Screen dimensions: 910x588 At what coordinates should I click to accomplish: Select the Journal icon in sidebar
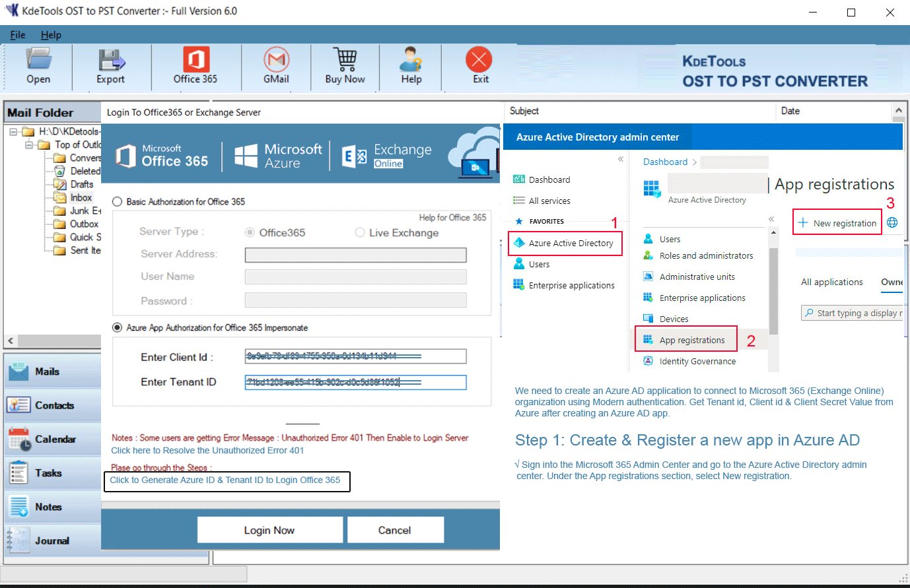click(x=18, y=540)
